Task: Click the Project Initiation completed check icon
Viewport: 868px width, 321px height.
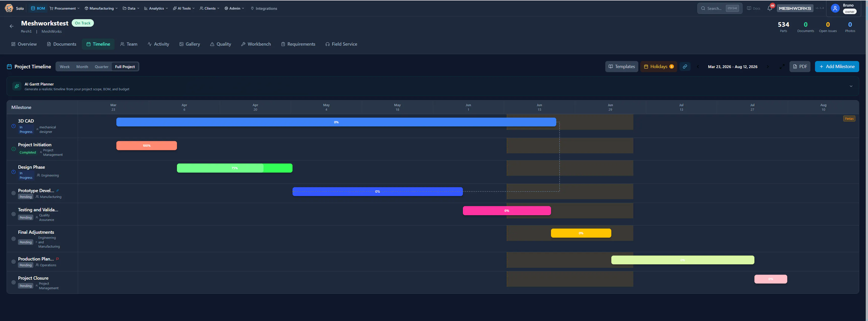Action: click(13, 149)
